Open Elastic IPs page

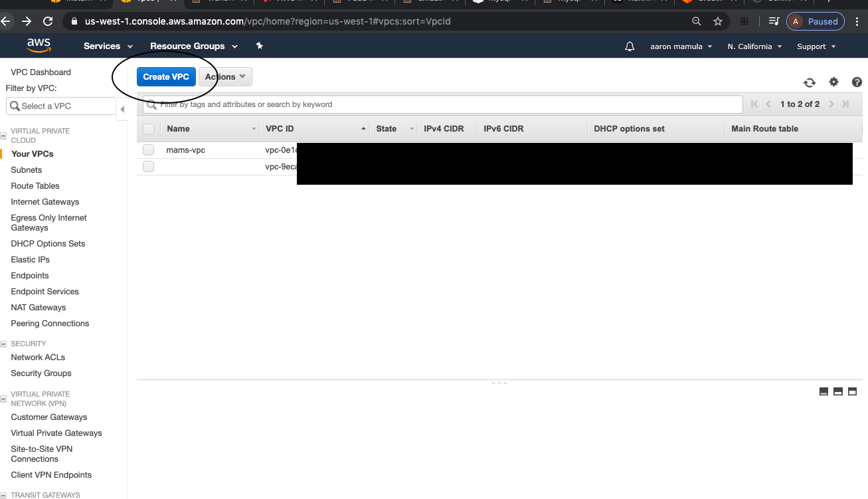[x=31, y=260]
